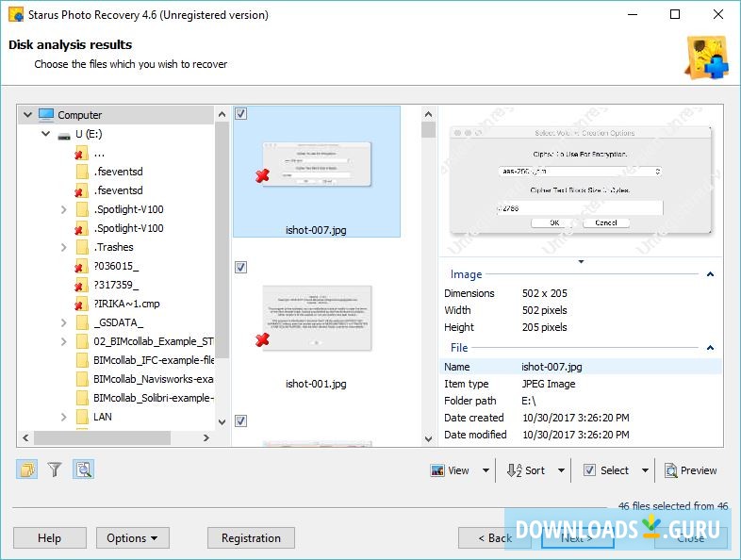741x560 pixels.
Task: Click the deleted '...' folder icon
Action: coord(81,153)
